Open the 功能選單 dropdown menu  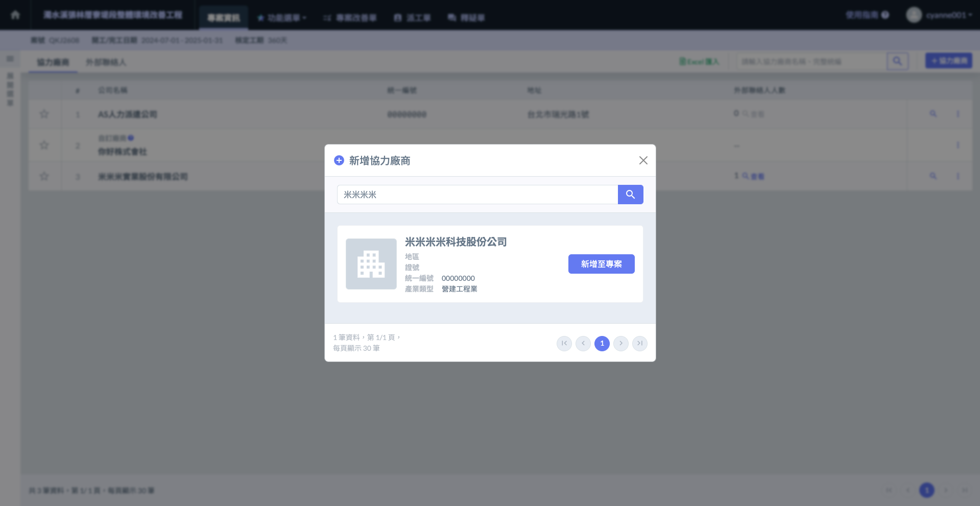[282, 18]
